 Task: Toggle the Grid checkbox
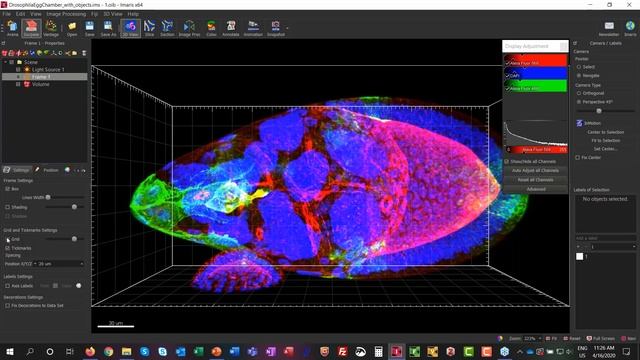(7, 239)
